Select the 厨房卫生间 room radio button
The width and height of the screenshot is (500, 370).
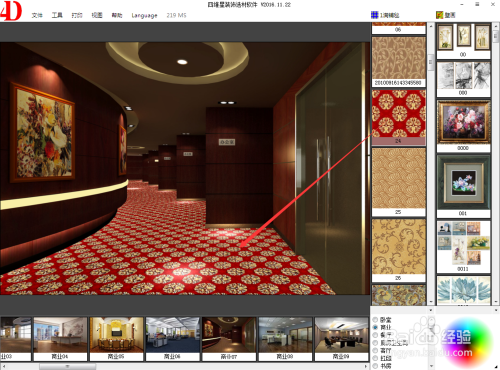click(375, 343)
